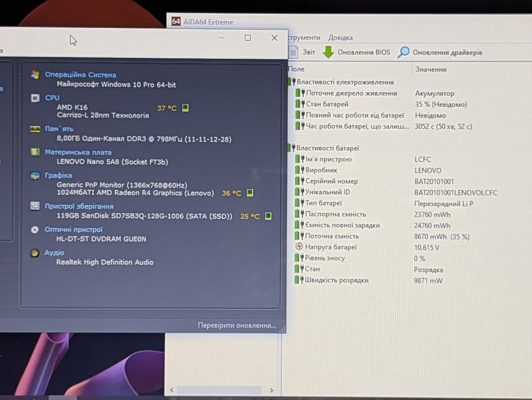Select the Ємність повної зарядки field
Image resolution: width=532 pixels, height=400 pixels.
point(342,225)
